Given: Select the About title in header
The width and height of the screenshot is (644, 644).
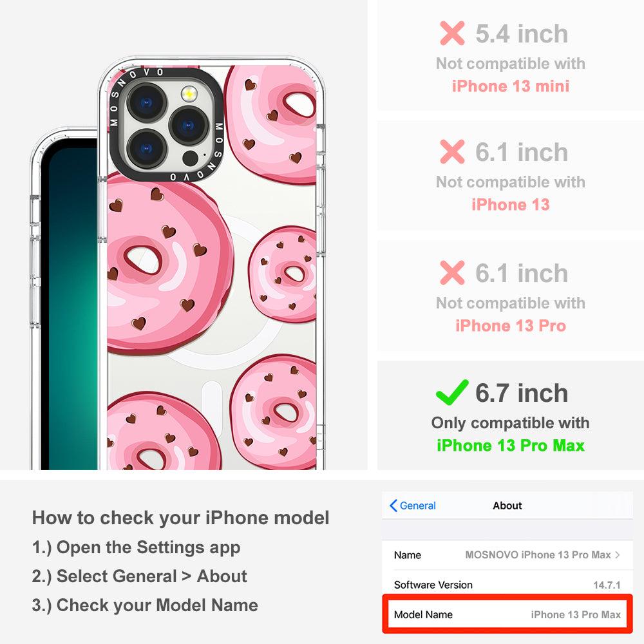Looking at the screenshot, I should 507,506.
